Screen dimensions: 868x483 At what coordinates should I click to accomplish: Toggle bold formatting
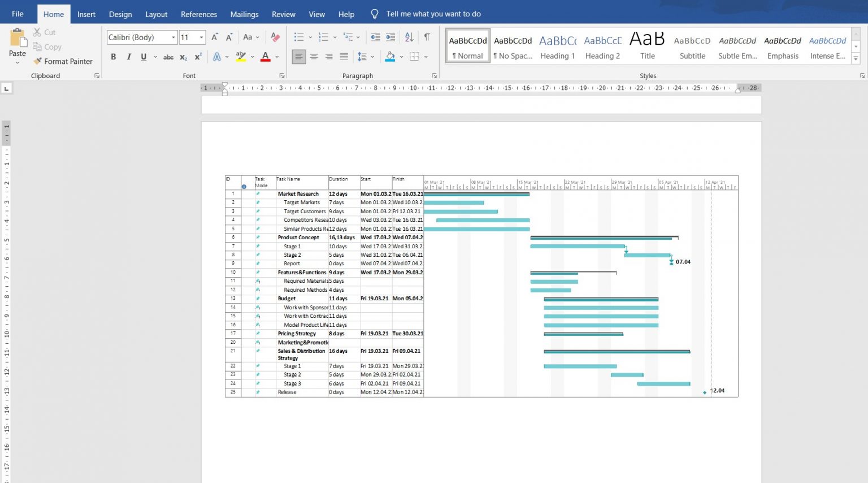point(113,57)
